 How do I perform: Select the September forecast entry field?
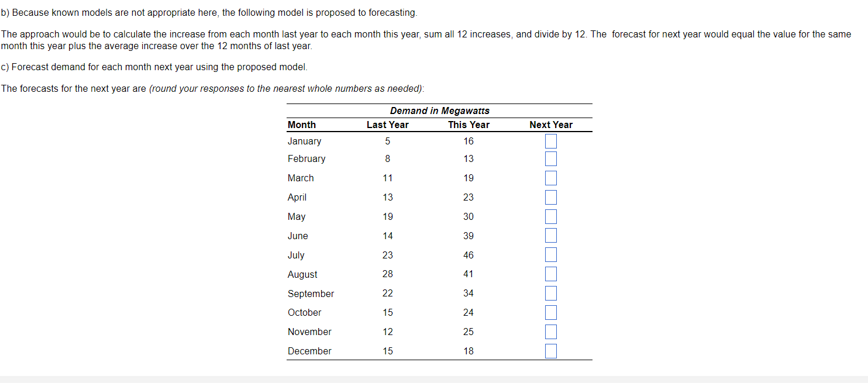[x=550, y=293]
